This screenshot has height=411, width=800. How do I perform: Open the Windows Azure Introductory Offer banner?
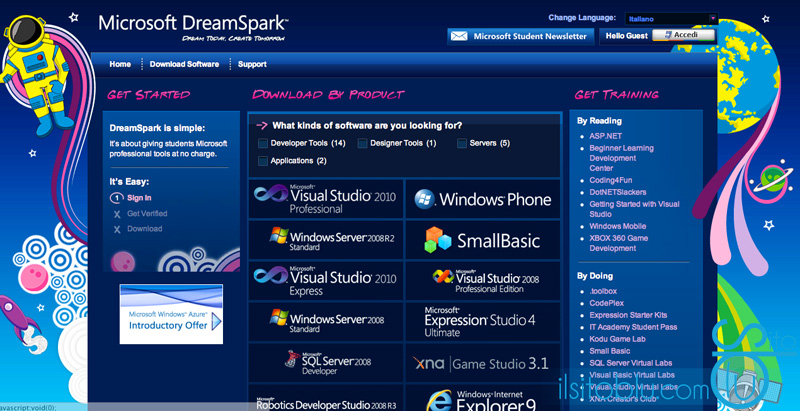[x=171, y=314]
